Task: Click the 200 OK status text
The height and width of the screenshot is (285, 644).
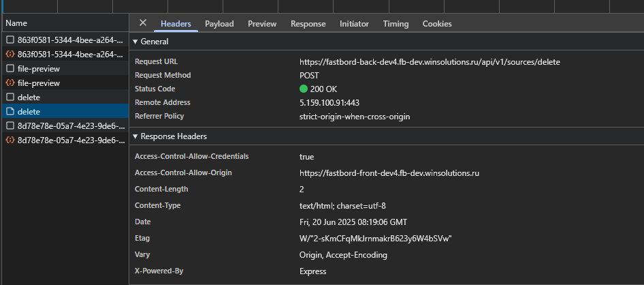Action: pos(323,89)
